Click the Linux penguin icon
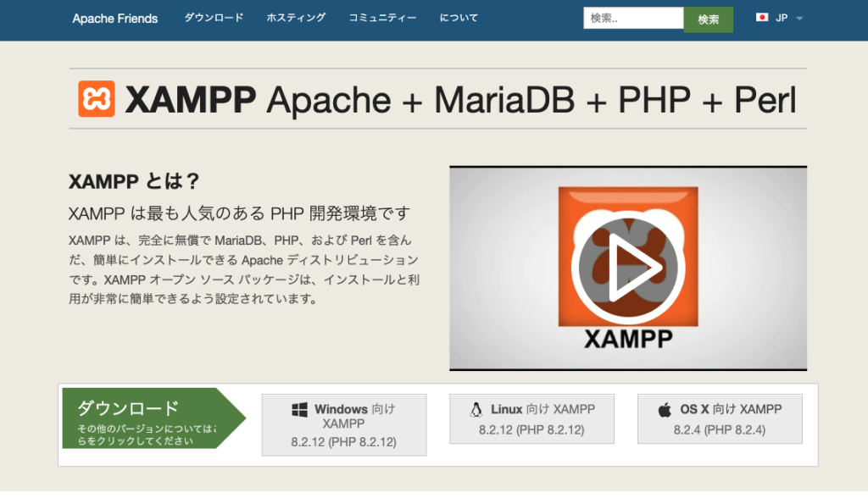 (x=476, y=409)
